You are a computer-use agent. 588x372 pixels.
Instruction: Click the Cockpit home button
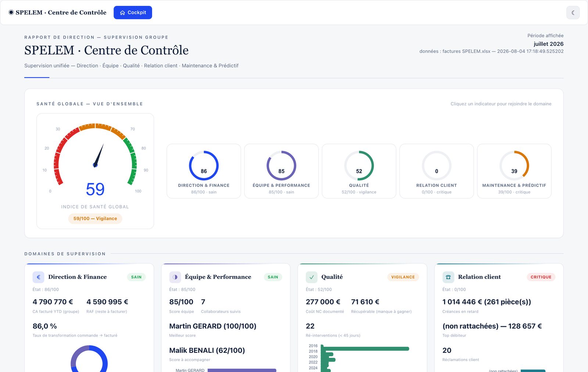coord(133,12)
